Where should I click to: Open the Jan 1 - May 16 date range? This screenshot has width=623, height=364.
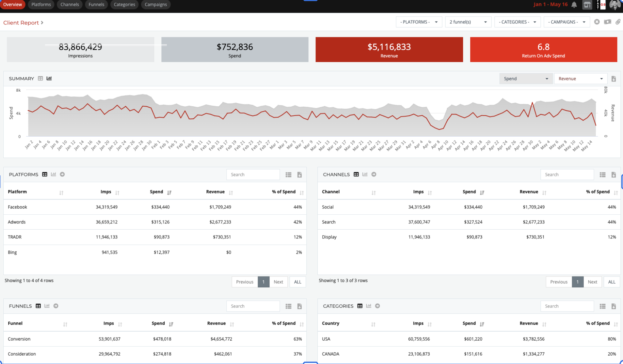click(551, 4)
